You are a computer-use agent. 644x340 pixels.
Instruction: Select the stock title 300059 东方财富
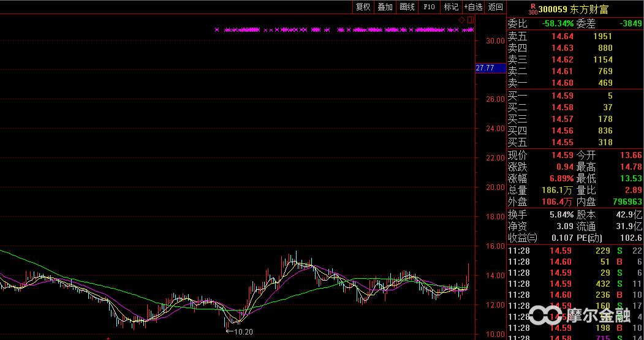tap(574, 9)
